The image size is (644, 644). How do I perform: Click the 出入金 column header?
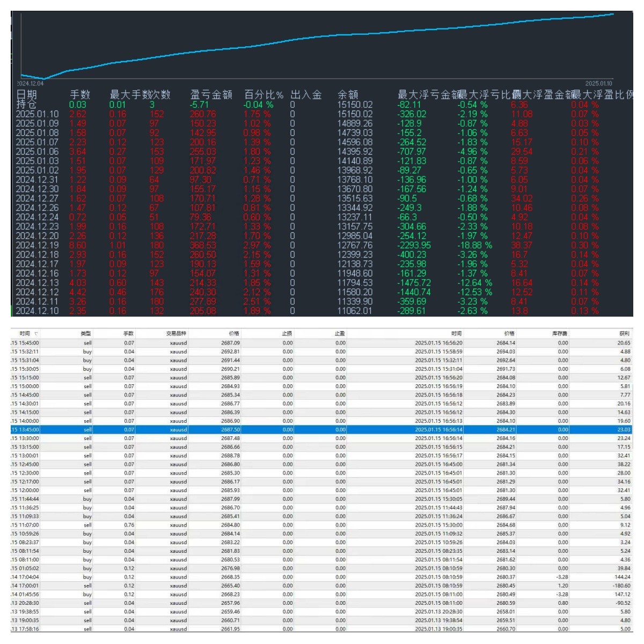pyautogui.click(x=306, y=94)
